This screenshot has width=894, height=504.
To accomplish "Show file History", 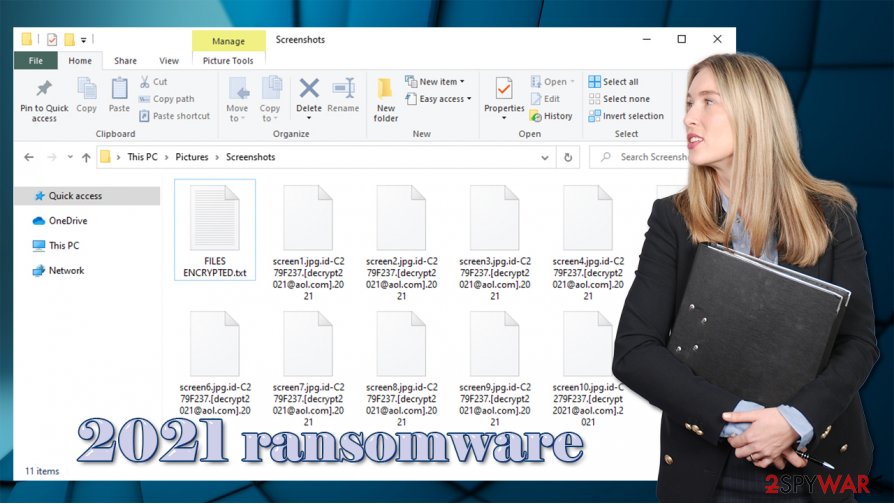I will tap(551, 116).
